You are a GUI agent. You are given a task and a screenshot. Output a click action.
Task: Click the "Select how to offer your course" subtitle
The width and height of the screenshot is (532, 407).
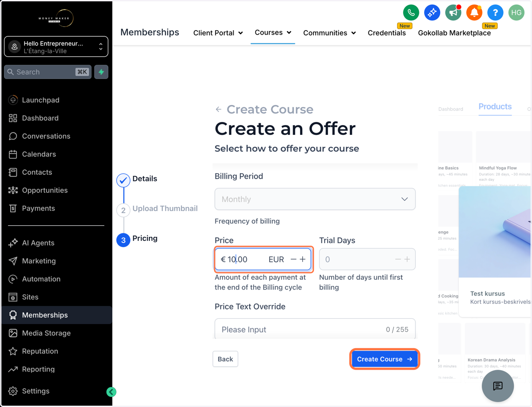287,149
